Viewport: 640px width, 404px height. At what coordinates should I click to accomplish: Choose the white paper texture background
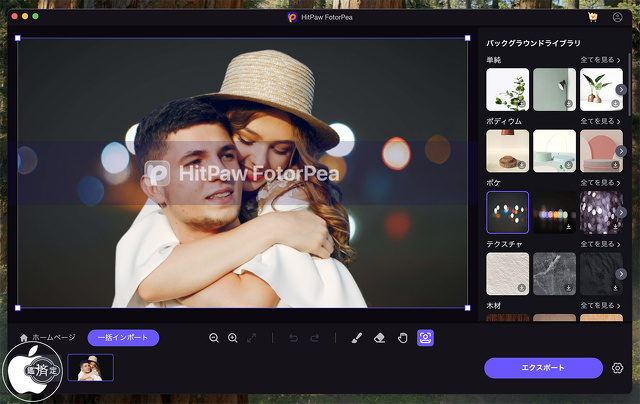click(x=507, y=273)
